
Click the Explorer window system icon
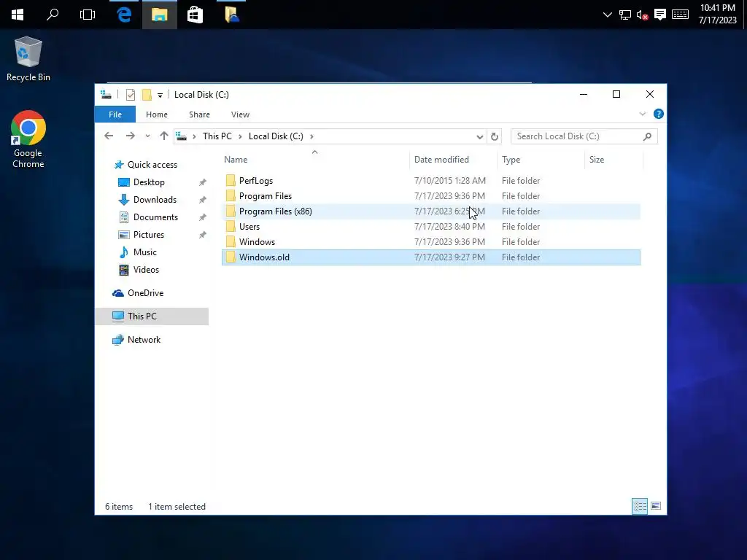(x=107, y=95)
